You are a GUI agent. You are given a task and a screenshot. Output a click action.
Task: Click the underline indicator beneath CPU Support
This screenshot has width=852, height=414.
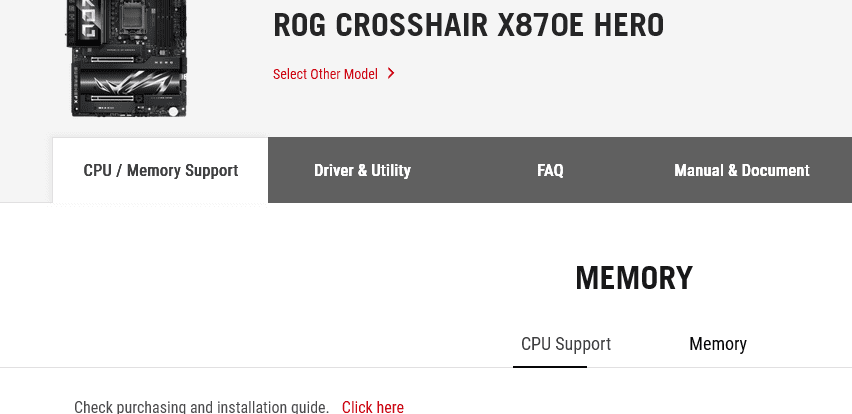click(x=550, y=366)
